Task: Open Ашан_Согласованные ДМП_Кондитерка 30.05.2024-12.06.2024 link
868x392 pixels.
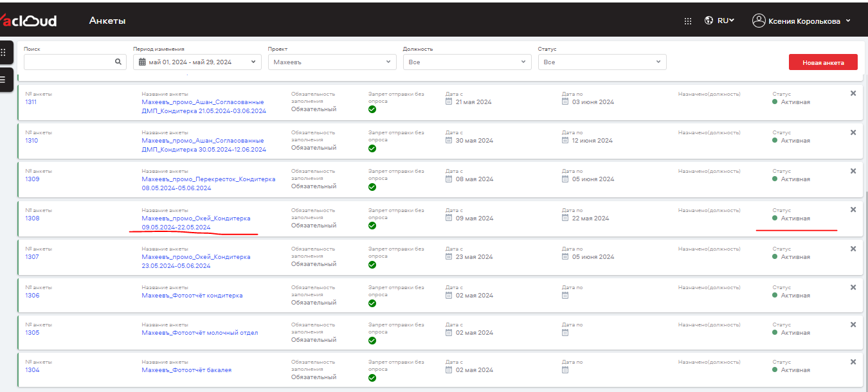Action: [x=204, y=145]
